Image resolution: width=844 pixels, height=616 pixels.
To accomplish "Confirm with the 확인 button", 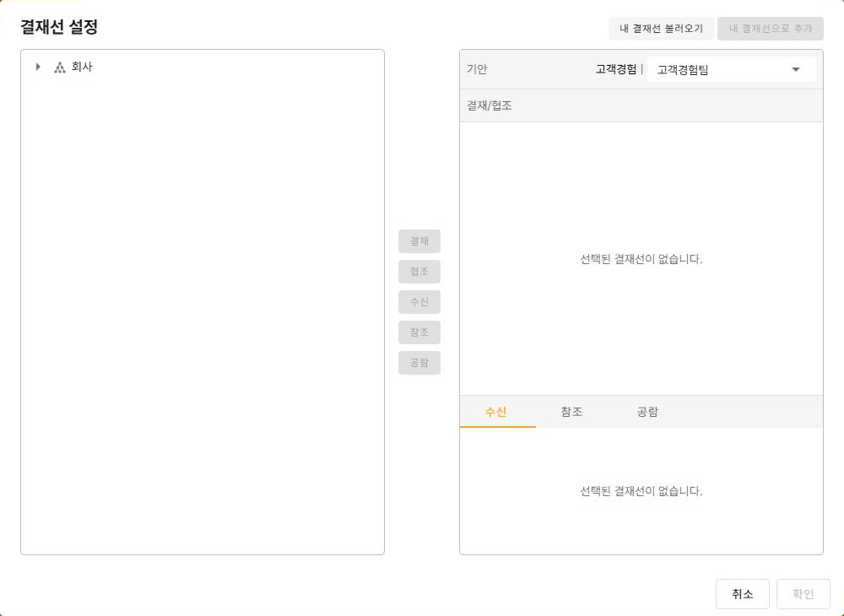I will (803, 594).
